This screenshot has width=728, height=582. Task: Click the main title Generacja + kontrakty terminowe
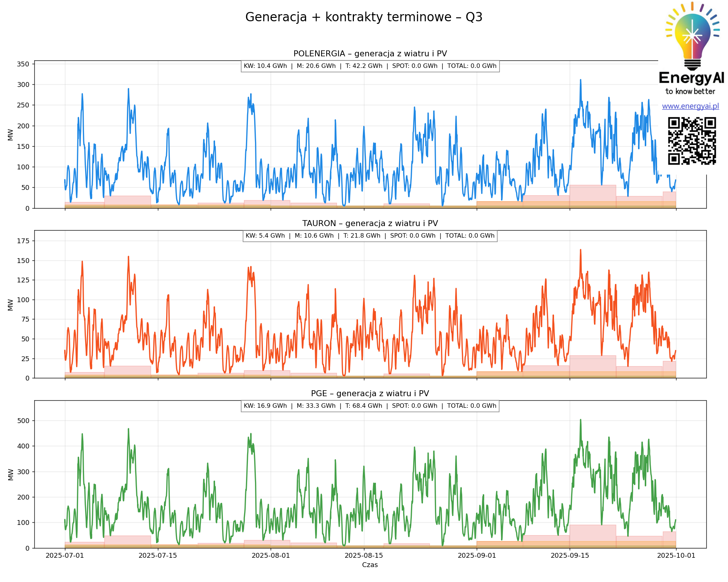point(364,17)
